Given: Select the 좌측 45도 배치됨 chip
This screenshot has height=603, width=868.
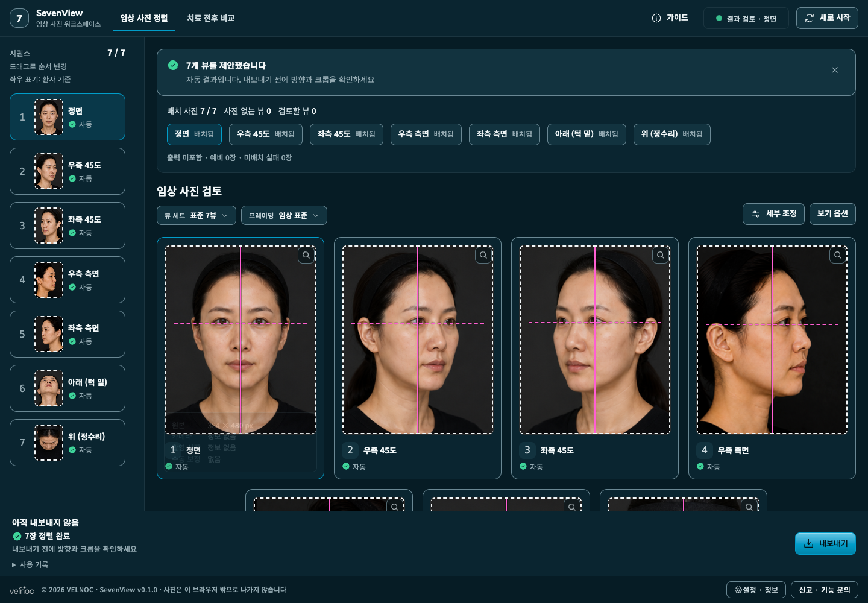Looking at the screenshot, I should [x=347, y=134].
